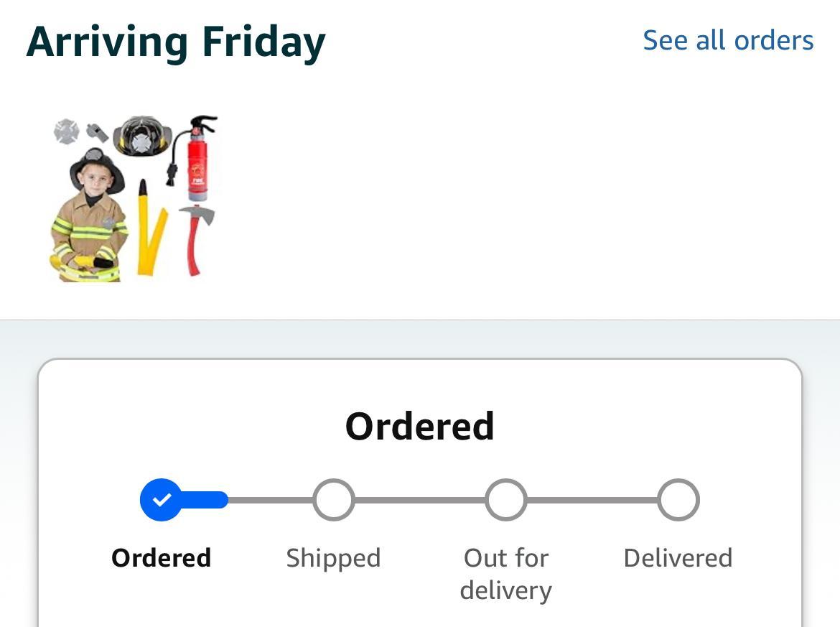840x627 pixels.
Task: Click the gray track between Out for delivery and Delivered
Action: (x=592, y=500)
